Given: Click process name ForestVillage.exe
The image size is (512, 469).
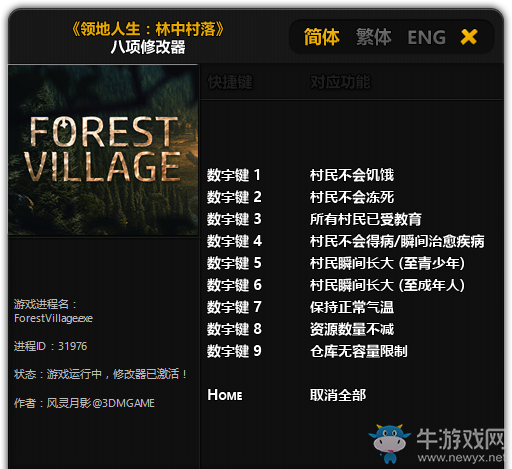Looking at the screenshot, I should (x=53, y=318).
